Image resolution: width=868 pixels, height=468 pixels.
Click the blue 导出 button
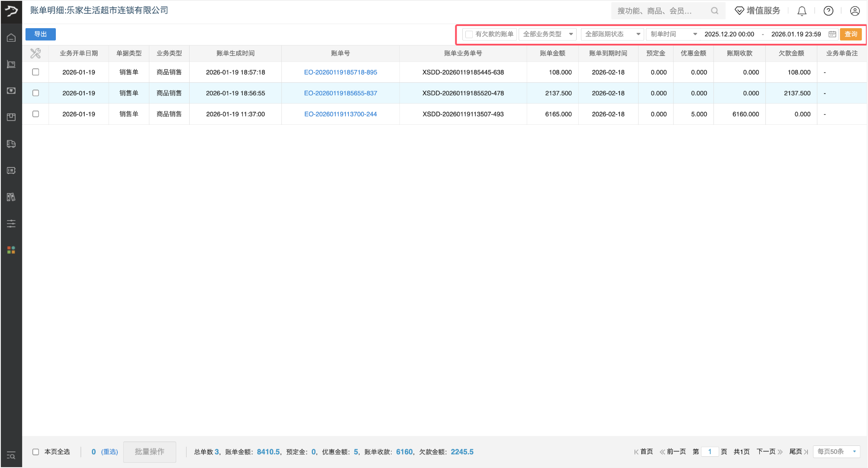point(40,34)
